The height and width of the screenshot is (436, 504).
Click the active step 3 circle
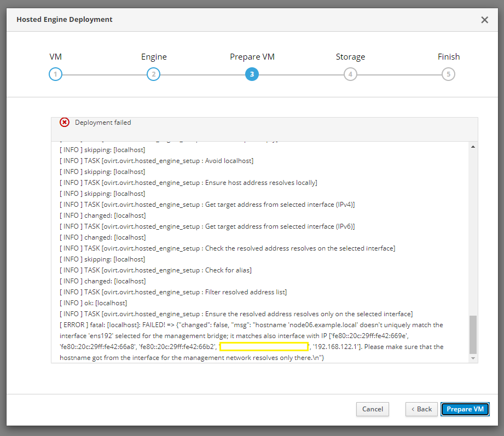coord(252,74)
